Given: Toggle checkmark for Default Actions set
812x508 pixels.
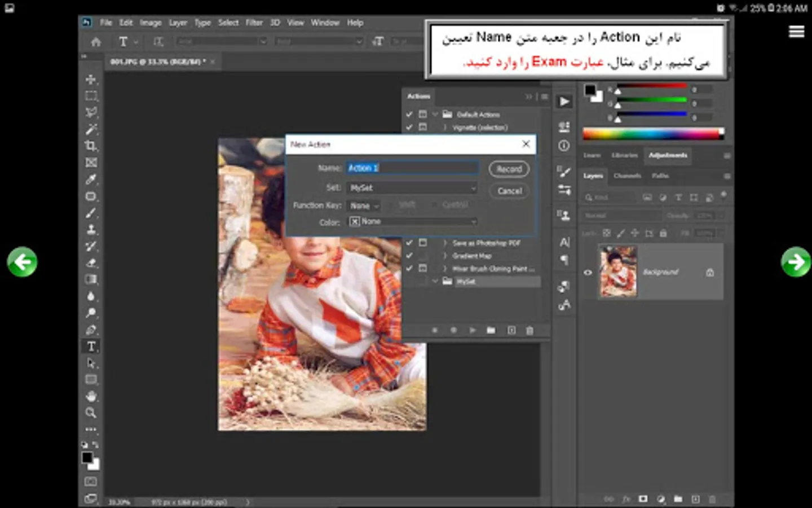Looking at the screenshot, I should tap(409, 114).
